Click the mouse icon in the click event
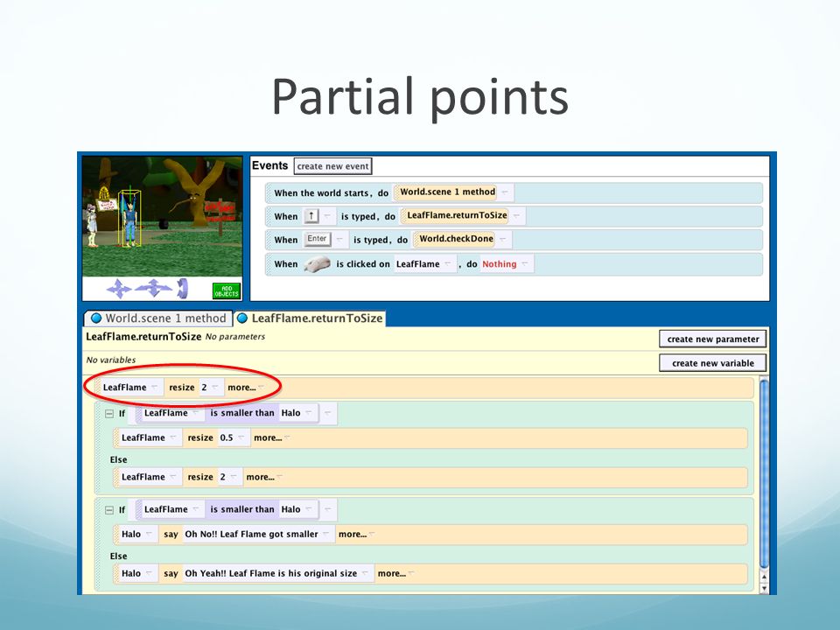This screenshot has height=630, width=840. click(x=317, y=264)
